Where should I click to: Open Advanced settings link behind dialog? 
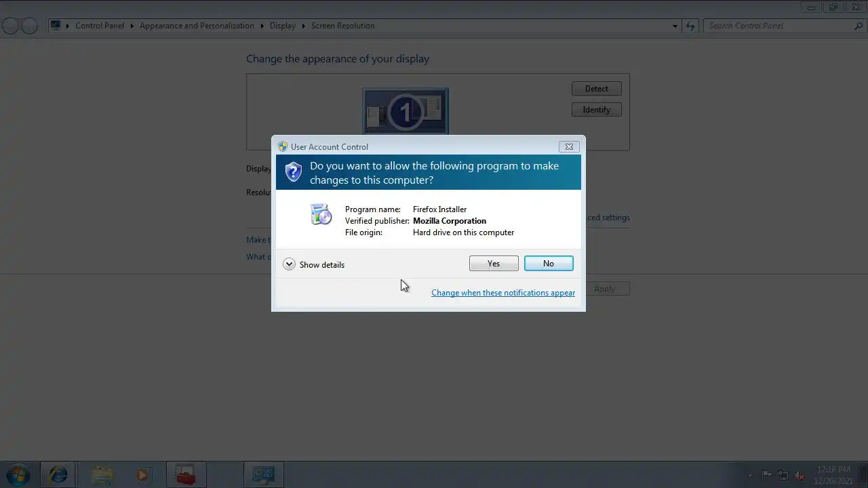[x=608, y=218]
